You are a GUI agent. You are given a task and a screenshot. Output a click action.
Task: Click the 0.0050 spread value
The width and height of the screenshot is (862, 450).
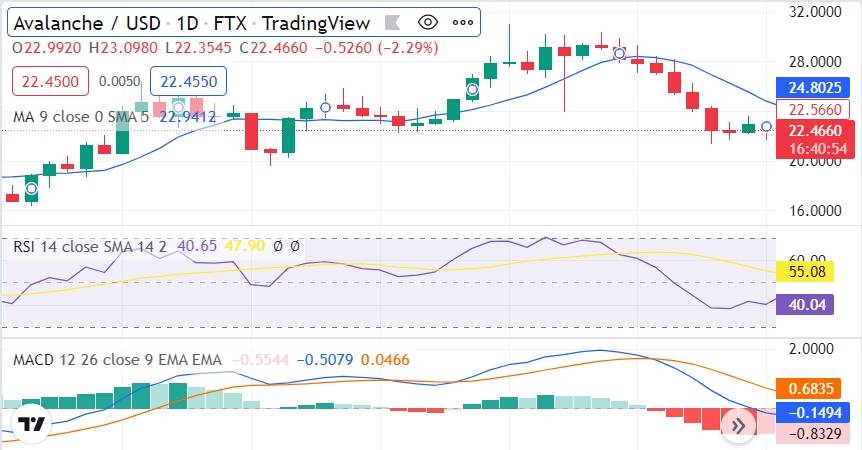point(119,81)
